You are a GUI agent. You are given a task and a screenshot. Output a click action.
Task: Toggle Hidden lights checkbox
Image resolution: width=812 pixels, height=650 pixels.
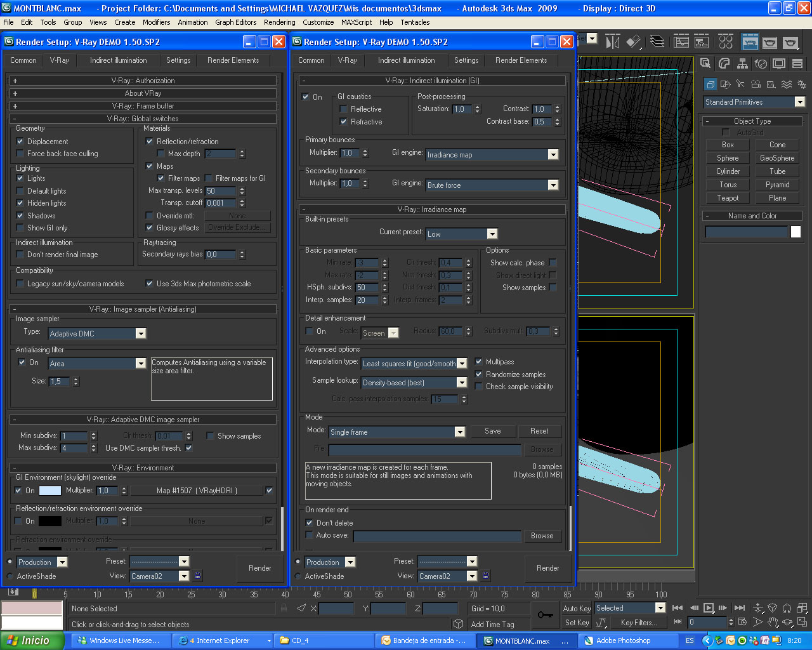click(20, 203)
